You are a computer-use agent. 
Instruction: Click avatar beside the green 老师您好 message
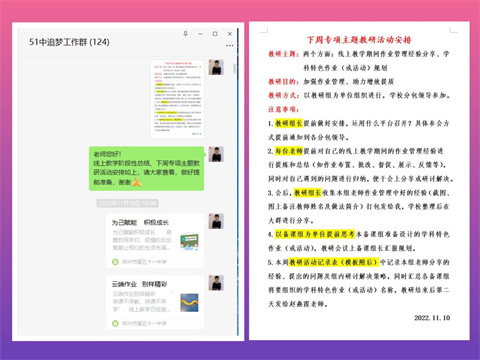coord(216,154)
